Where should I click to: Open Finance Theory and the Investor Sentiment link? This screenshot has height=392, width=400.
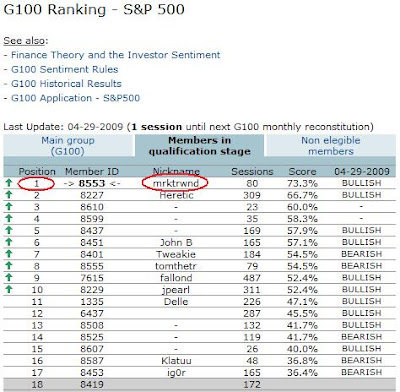pos(115,55)
